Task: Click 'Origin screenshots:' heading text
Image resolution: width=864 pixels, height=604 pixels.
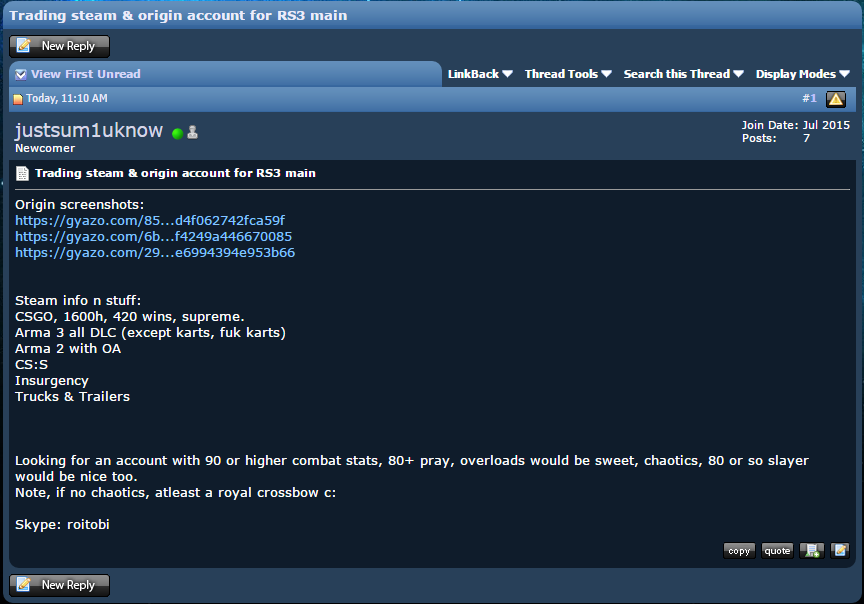Action: [x=79, y=204]
